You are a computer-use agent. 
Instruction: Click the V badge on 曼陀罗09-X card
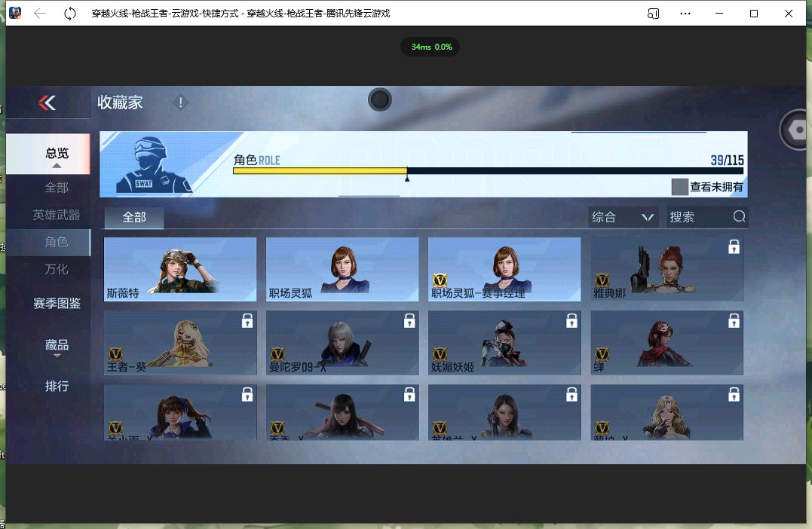click(x=277, y=355)
